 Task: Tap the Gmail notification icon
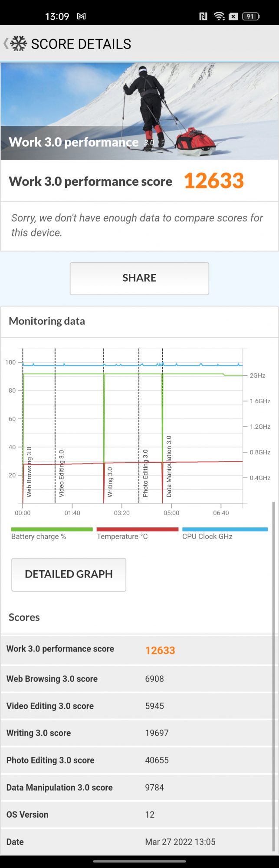tap(81, 16)
